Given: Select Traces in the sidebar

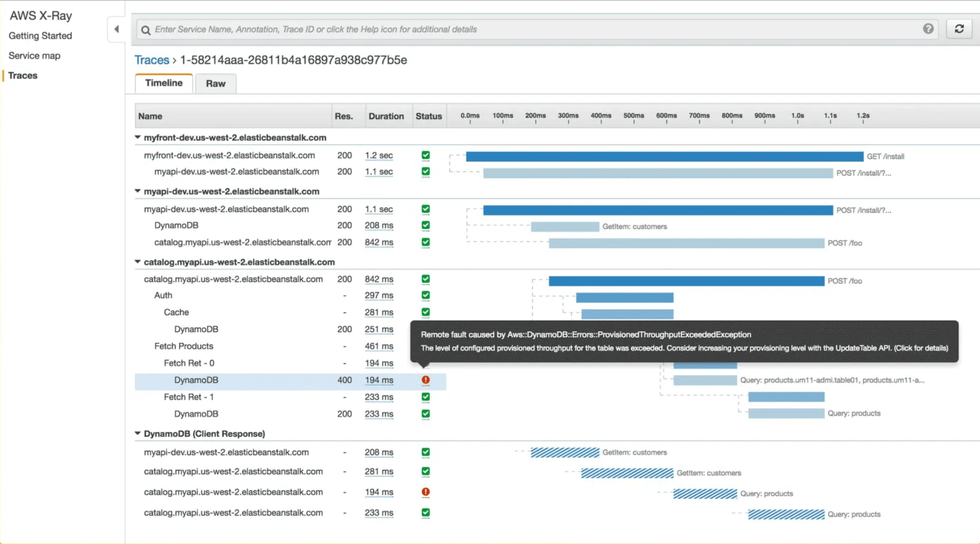Looking at the screenshot, I should point(23,75).
